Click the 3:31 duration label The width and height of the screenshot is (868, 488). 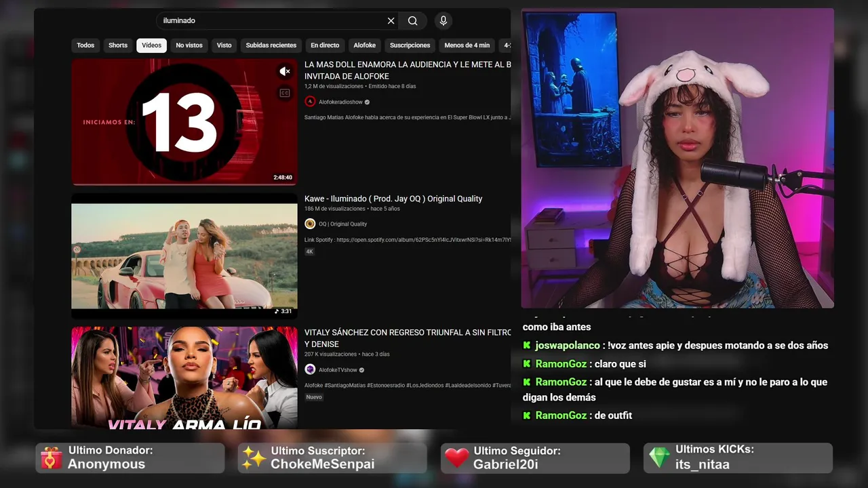point(283,311)
